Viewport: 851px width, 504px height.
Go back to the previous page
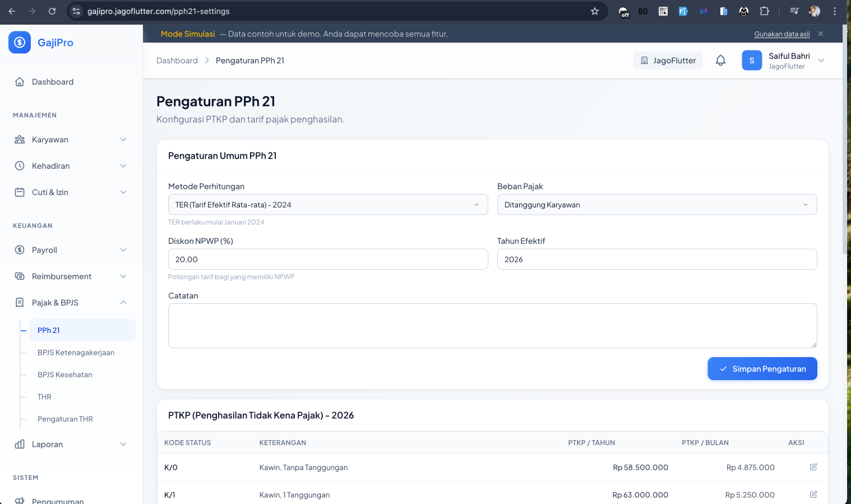pos(12,11)
